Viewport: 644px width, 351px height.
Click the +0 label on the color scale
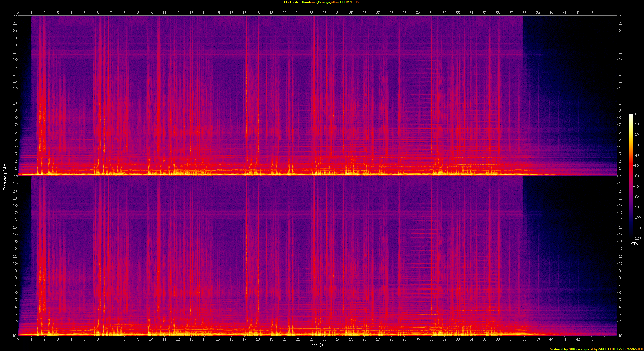click(x=635, y=114)
